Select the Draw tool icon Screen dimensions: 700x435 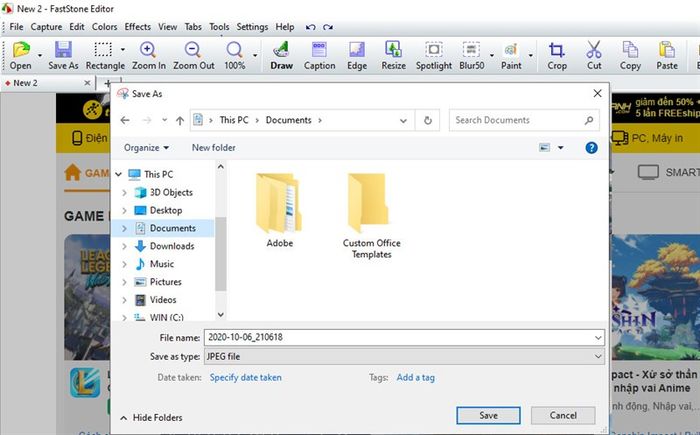click(281, 50)
